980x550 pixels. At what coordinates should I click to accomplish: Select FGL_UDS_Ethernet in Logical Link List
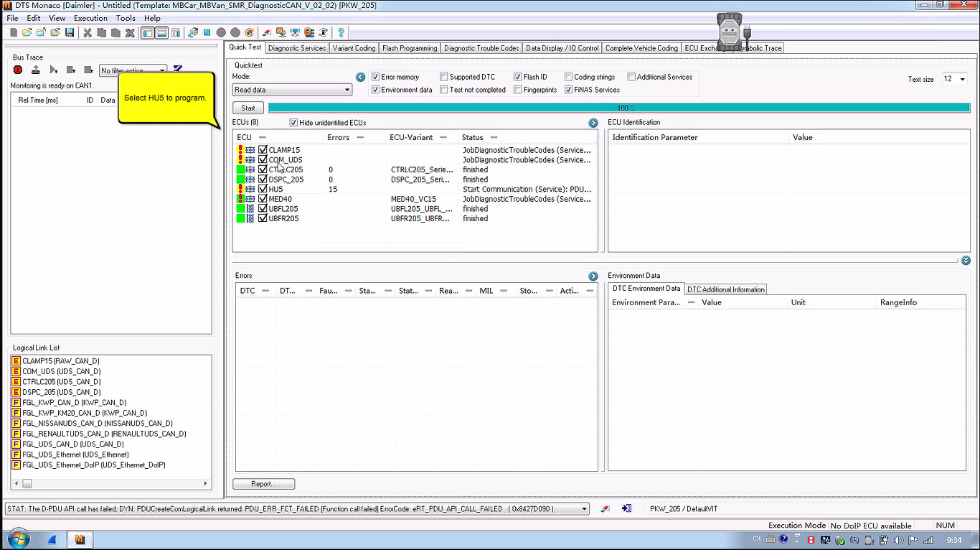click(75, 455)
